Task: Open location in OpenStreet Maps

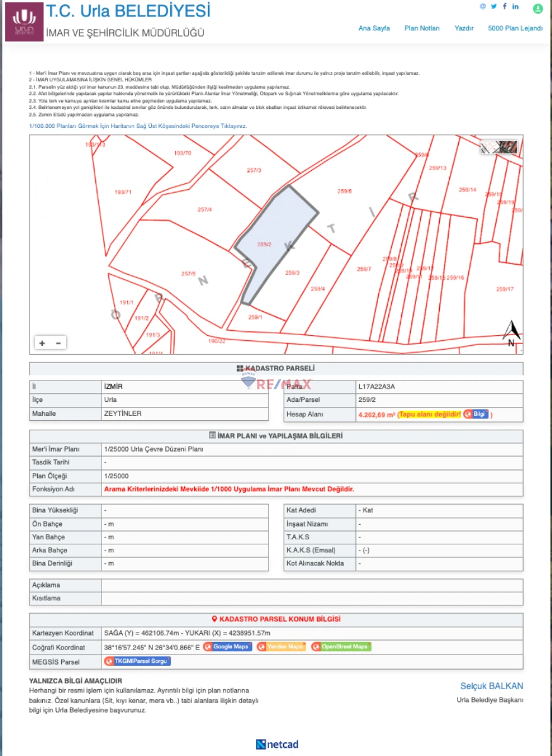Action: (x=341, y=647)
